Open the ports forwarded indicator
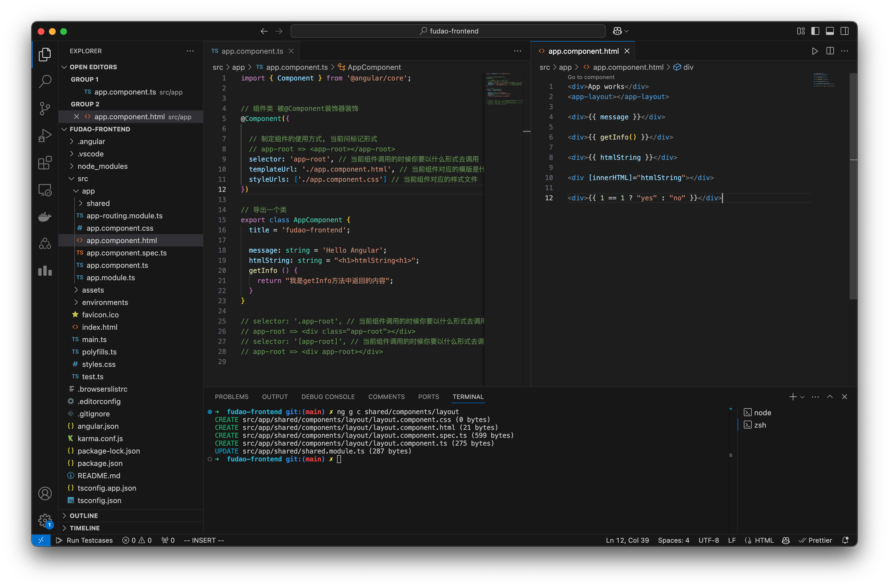Viewport: 889px width, 588px height. [x=168, y=540]
